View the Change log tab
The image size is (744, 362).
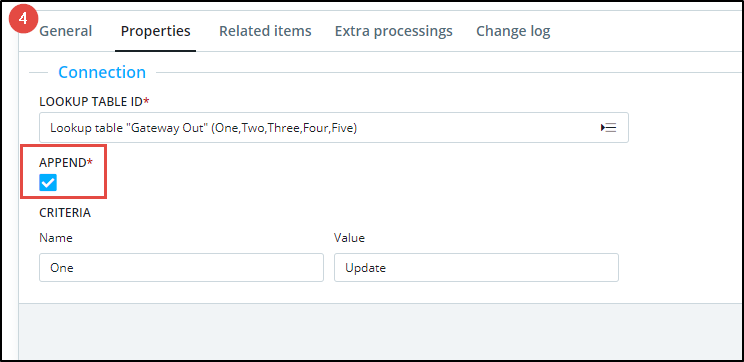click(x=513, y=31)
